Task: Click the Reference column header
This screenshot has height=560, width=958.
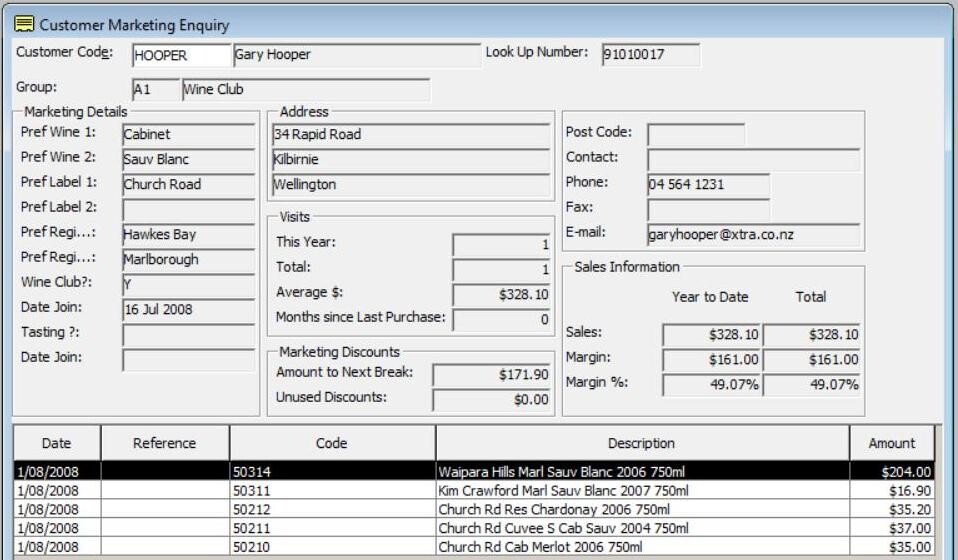Action: [x=165, y=443]
